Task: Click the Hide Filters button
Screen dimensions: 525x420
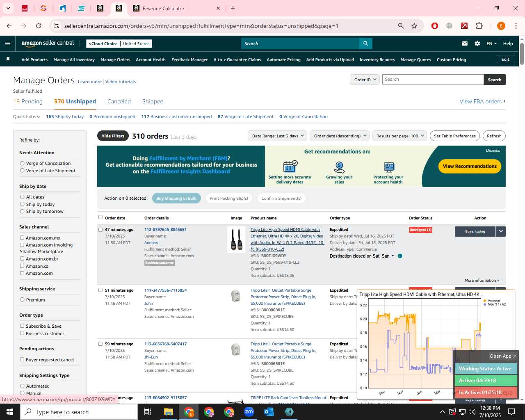Action: point(113,136)
